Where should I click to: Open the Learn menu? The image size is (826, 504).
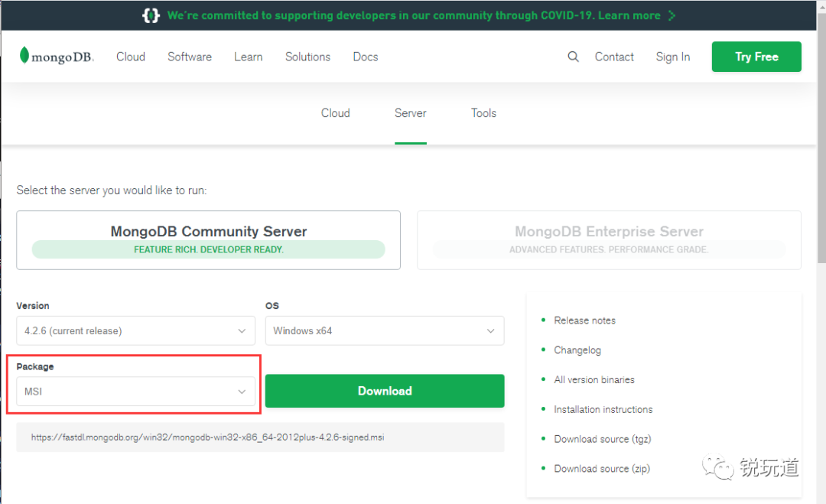[248, 57]
